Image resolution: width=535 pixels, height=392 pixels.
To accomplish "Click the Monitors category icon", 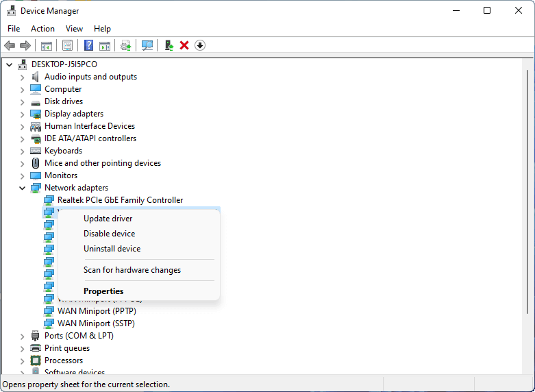I will [36, 175].
